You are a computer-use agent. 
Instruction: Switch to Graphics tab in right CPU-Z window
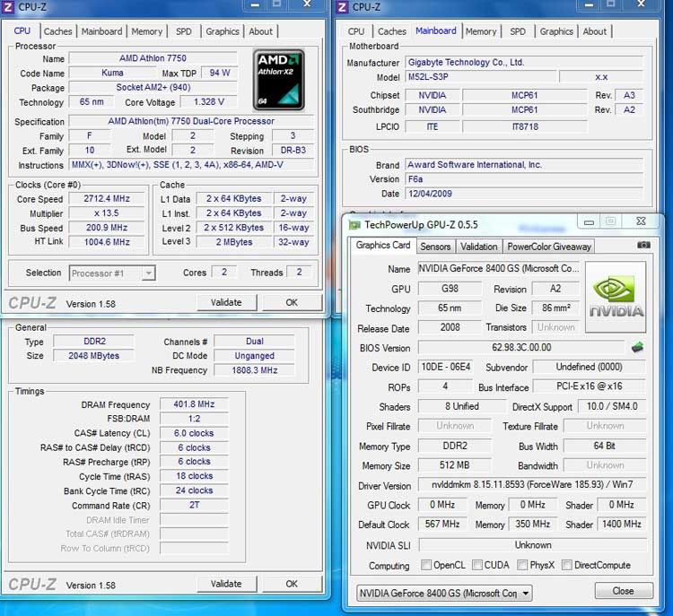point(556,31)
